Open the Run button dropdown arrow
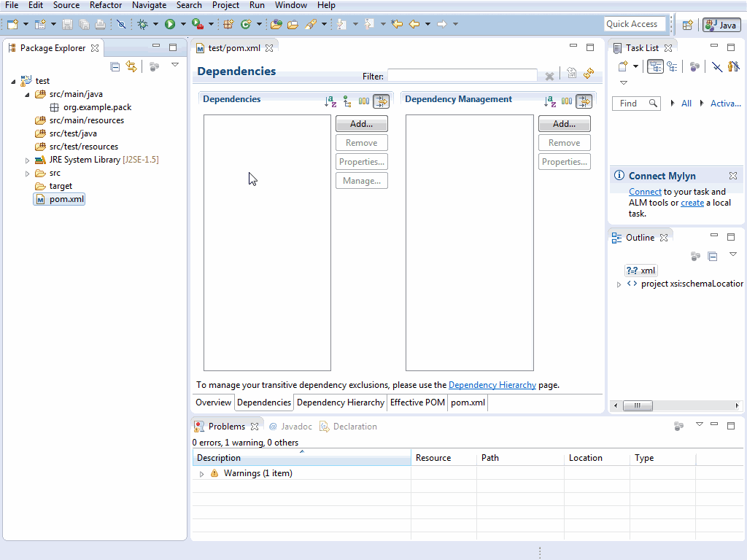This screenshot has height=560, width=747. 182,24
